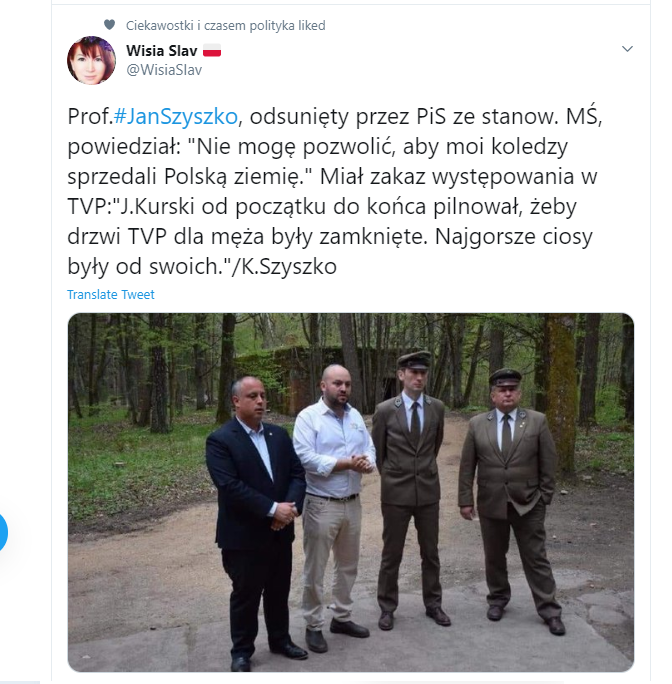Click the blue compose button at left edge

tap(3, 532)
